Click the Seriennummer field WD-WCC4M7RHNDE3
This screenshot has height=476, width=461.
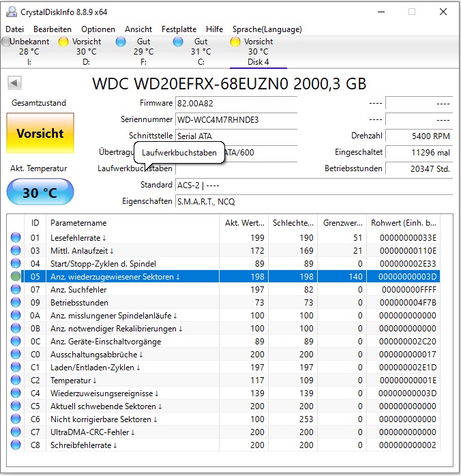(236, 119)
